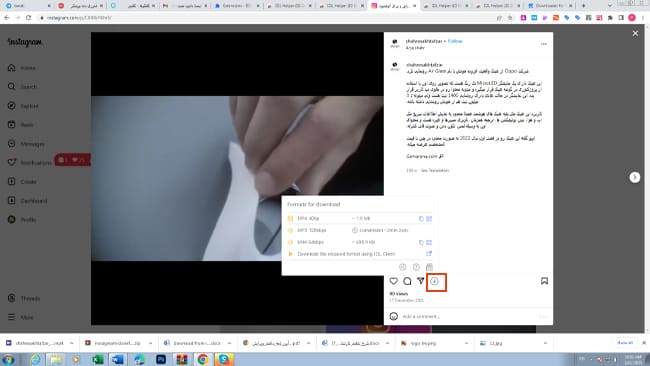Choose Download required format using IDL Client

359,254
